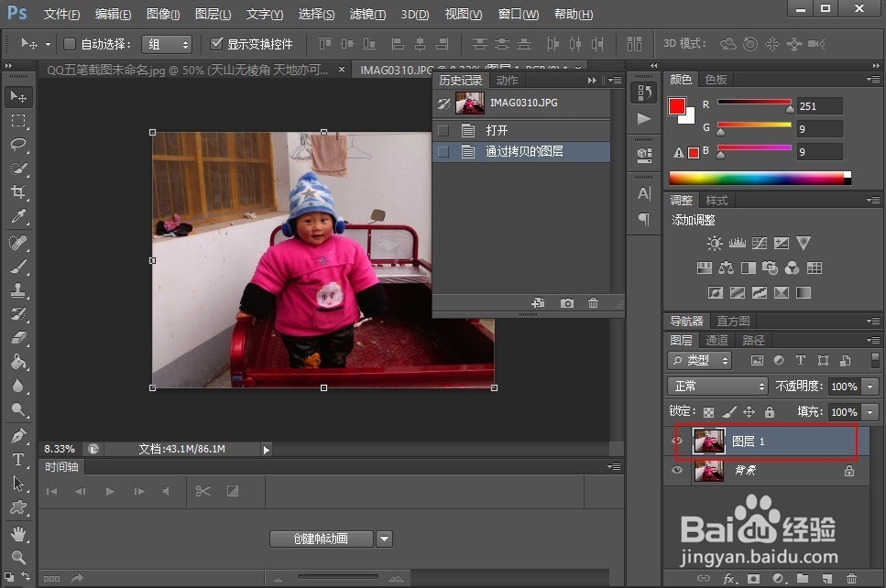This screenshot has height=588, width=886.
Task: Add a Levels adjustment layer
Action: click(737, 244)
